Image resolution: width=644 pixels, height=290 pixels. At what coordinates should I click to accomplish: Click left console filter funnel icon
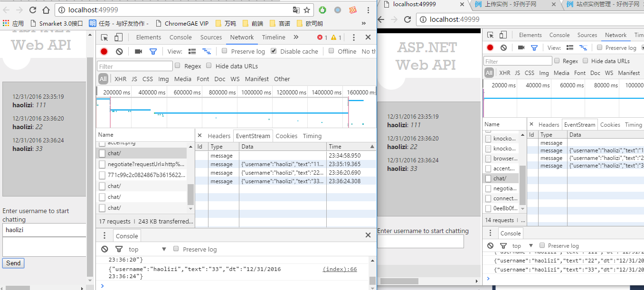[119, 249]
